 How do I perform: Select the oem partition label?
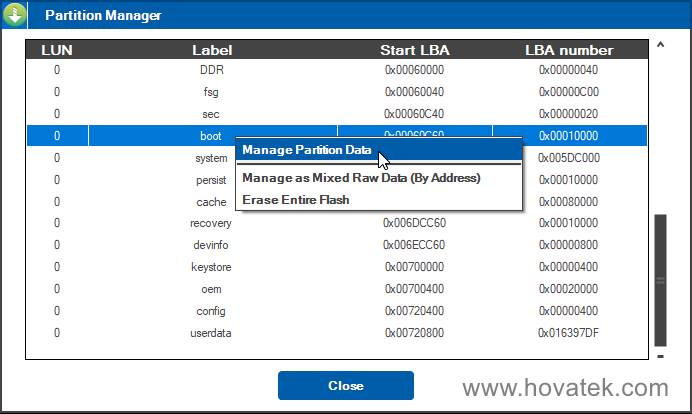click(x=211, y=289)
